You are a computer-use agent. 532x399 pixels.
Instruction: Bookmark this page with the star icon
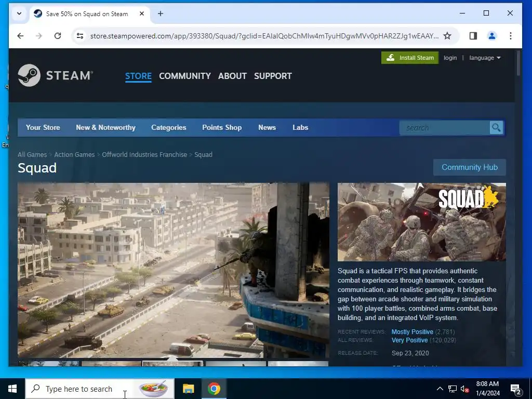447,36
